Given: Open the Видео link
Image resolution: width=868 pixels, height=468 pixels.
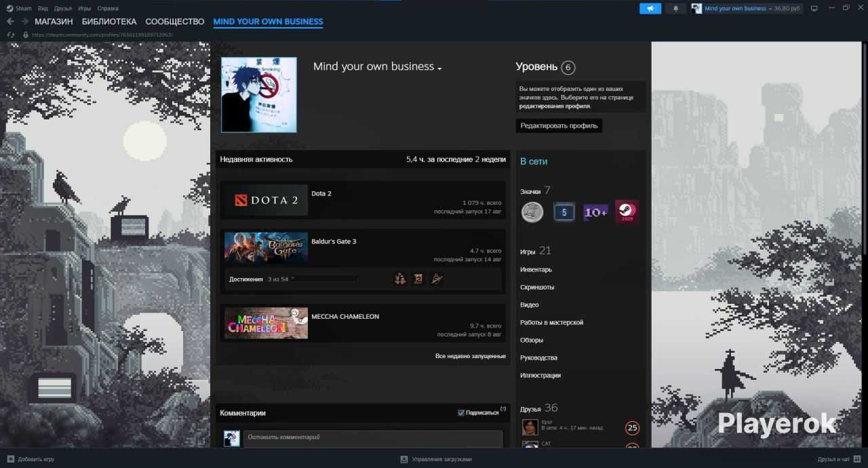Looking at the screenshot, I should point(530,305).
